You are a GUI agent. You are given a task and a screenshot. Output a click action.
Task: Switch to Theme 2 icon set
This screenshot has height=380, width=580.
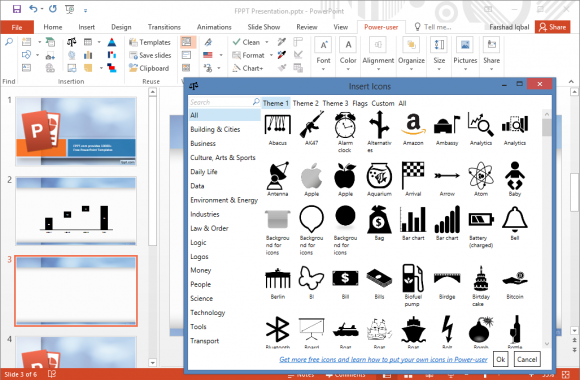click(x=306, y=104)
